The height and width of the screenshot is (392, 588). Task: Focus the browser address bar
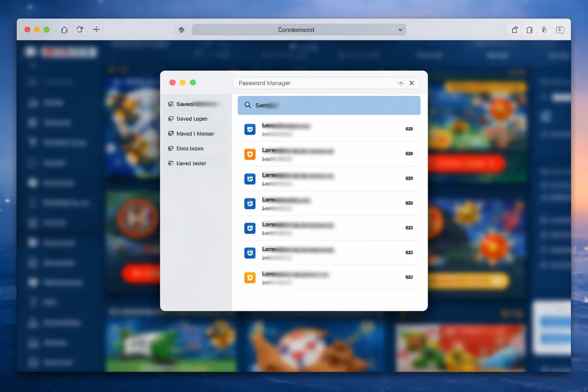(299, 30)
